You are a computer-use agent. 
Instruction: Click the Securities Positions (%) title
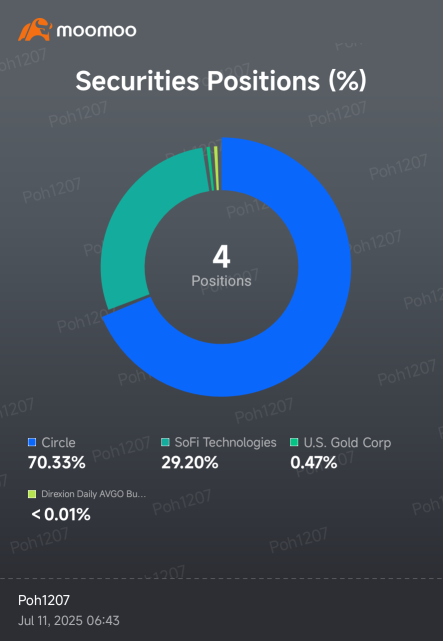tap(221, 81)
